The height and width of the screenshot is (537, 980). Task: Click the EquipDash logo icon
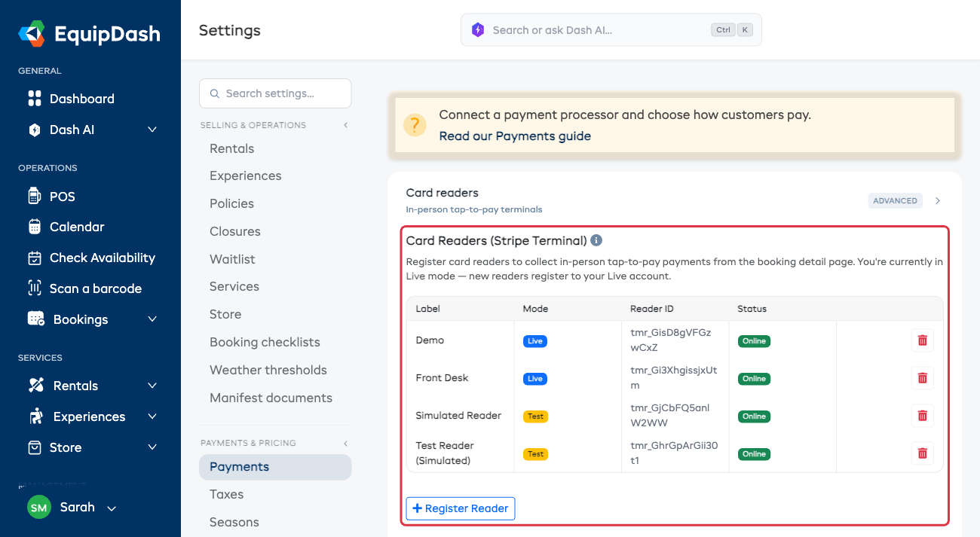tap(33, 34)
